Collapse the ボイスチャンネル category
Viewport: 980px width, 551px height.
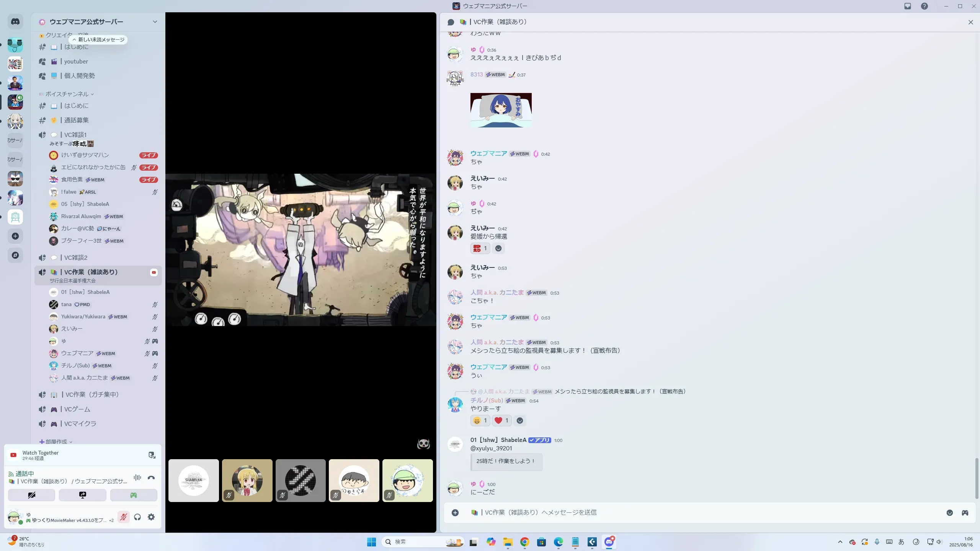pyautogui.click(x=67, y=94)
